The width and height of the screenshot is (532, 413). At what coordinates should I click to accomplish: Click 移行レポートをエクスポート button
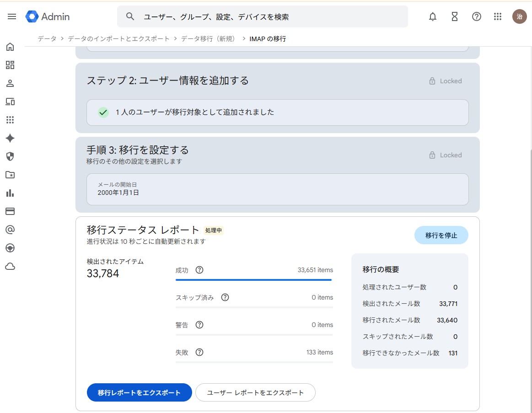[x=139, y=392]
